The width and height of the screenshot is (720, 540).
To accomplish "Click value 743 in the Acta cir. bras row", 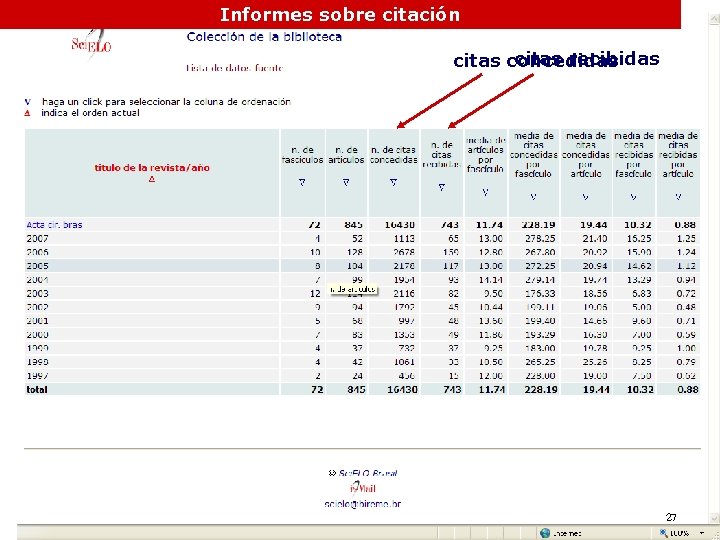I will click(449, 225).
